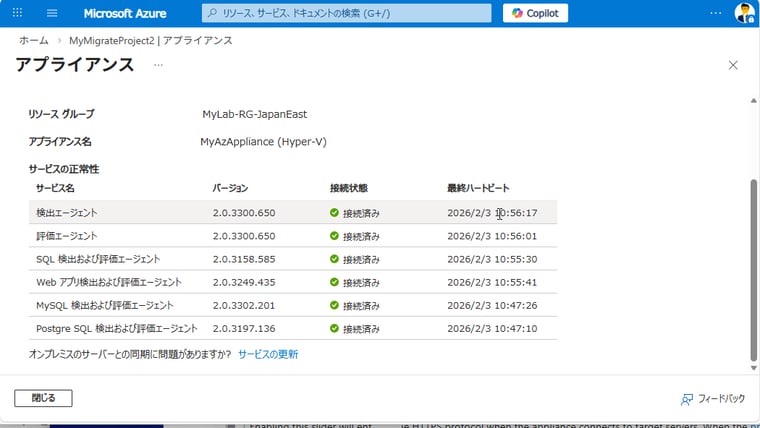Open the ellipsis beside アプライアンス title
This screenshot has width=760, height=428.
click(x=158, y=65)
